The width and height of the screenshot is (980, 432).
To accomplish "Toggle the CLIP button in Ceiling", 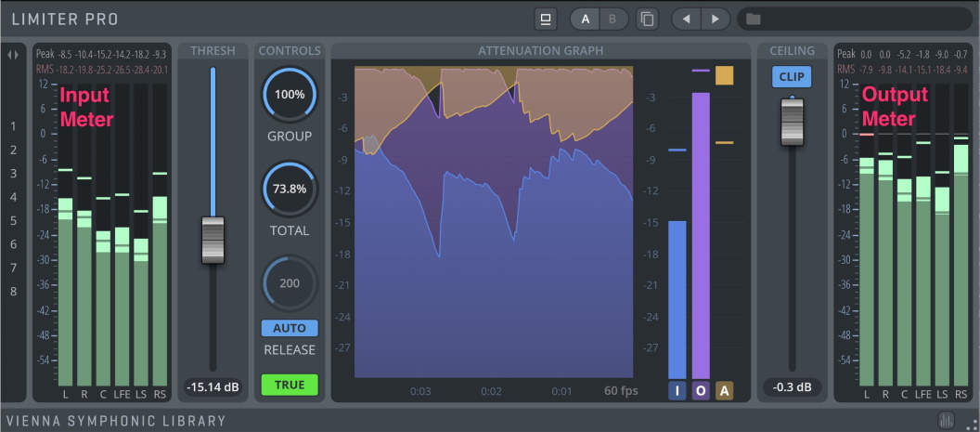I will tap(792, 77).
